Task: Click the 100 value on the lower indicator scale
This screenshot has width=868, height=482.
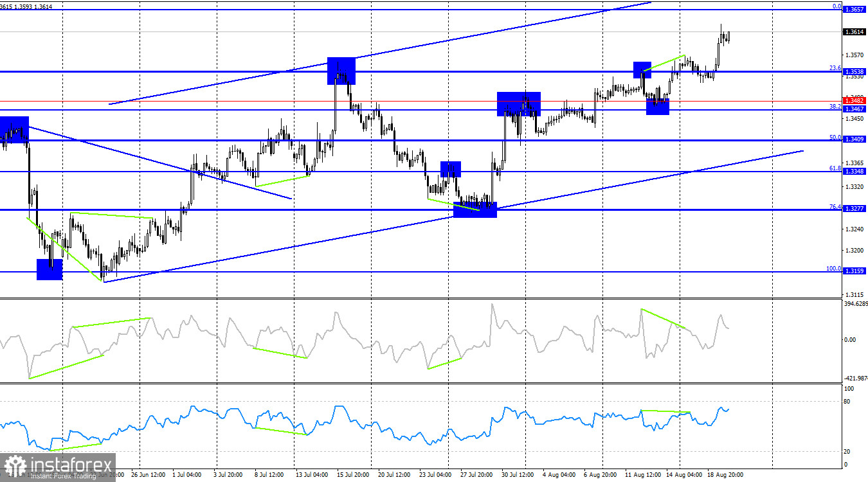Action: point(850,389)
